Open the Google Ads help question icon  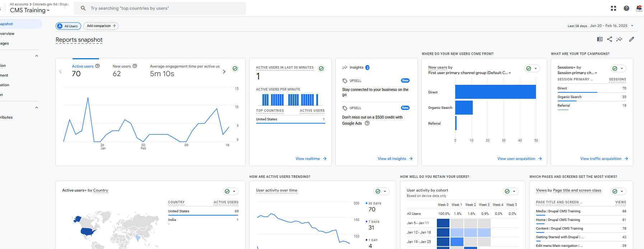point(367,123)
